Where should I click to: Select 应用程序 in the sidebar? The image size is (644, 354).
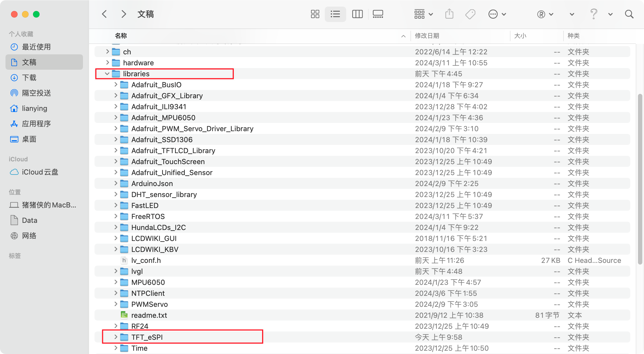click(x=36, y=124)
